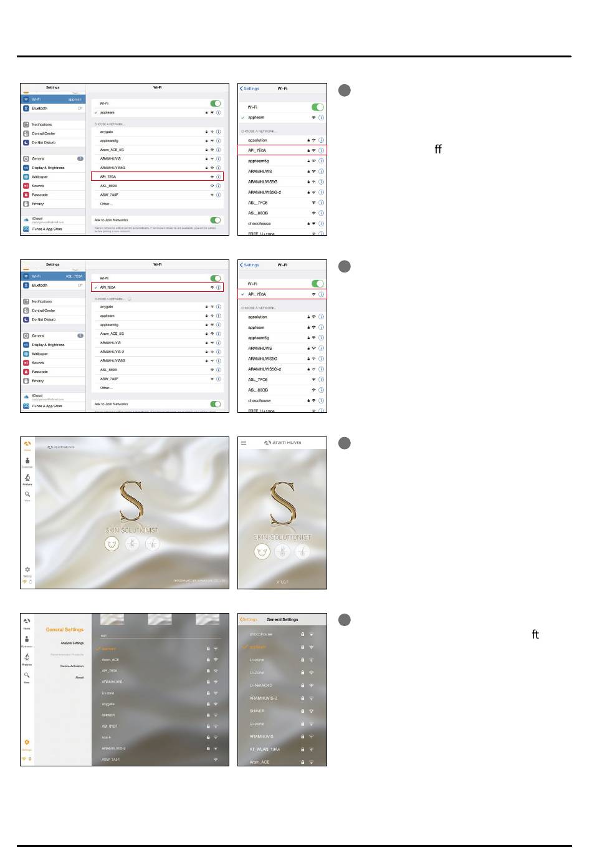Viewport: 592px width, 868px height.
Task: Open Customer icon in General Settings screen sidebar
Action: coord(27,640)
